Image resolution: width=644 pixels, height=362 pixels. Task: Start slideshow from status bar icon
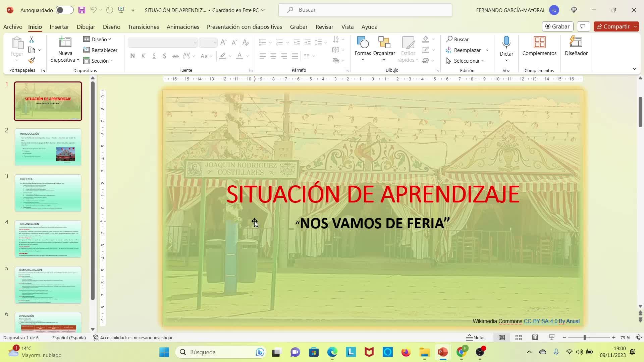pyautogui.click(x=552, y=338)
